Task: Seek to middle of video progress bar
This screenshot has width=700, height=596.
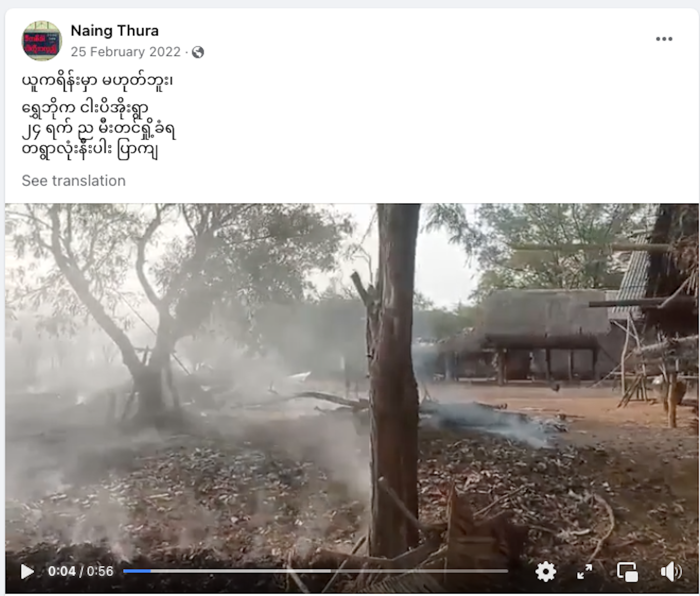Action: [x=315, y=571]
